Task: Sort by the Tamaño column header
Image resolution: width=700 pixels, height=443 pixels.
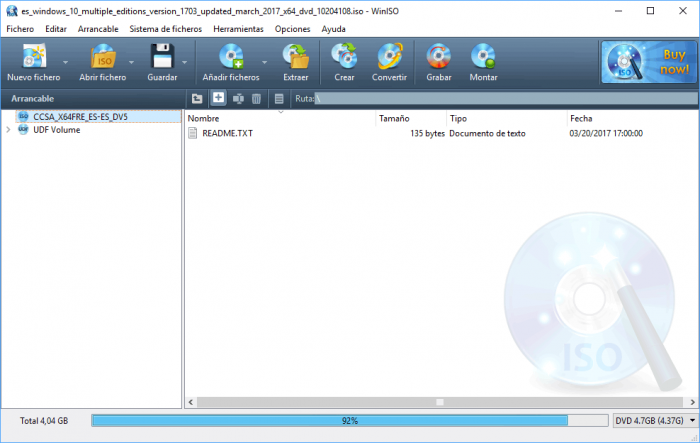Action: 411,118
